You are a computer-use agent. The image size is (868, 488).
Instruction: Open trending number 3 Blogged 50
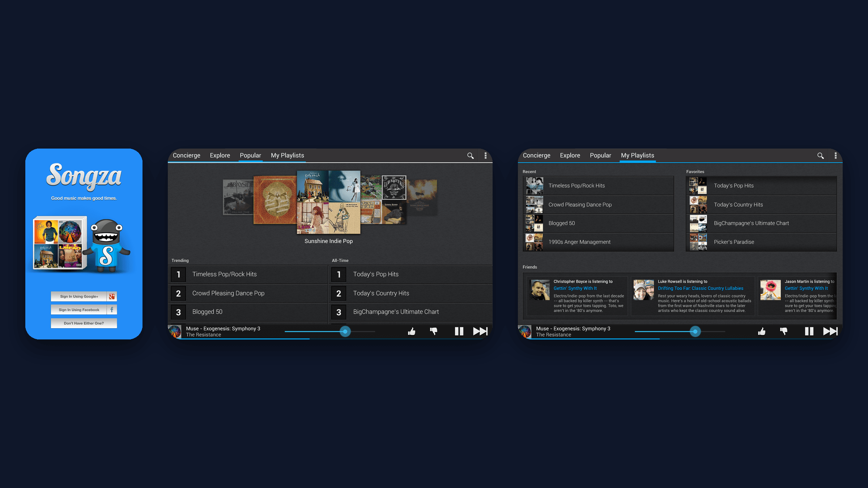(x=248, y=312)
